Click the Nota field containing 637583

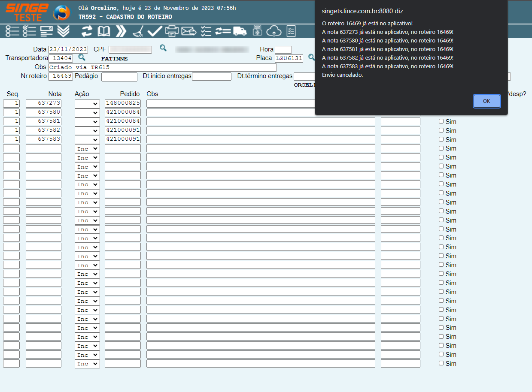44,139
